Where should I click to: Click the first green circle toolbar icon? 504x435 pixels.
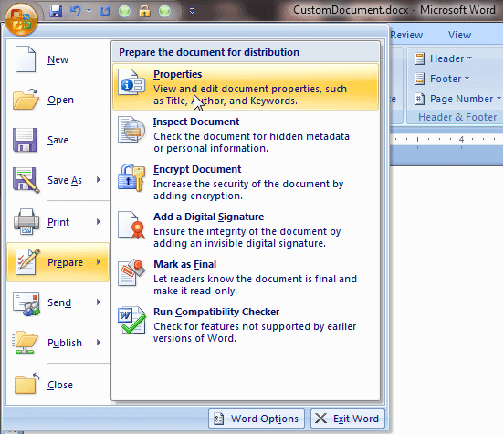point(125,11)
